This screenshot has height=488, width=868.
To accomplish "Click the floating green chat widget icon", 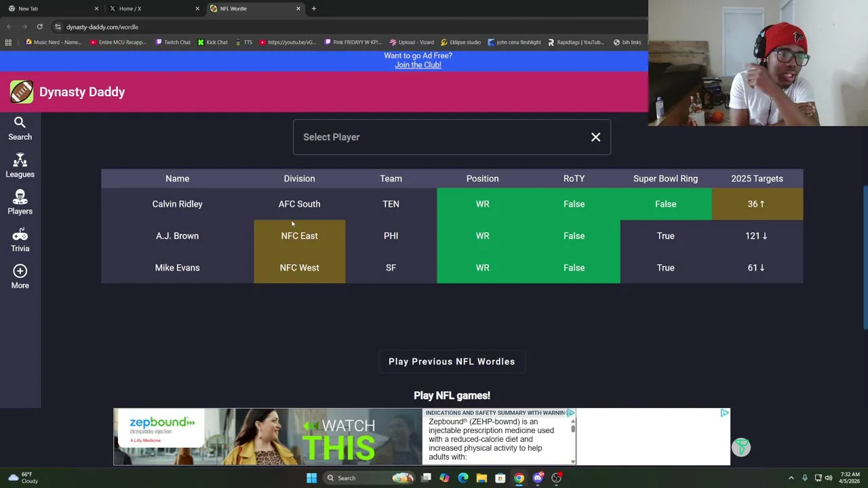I will tap(741, 447).
